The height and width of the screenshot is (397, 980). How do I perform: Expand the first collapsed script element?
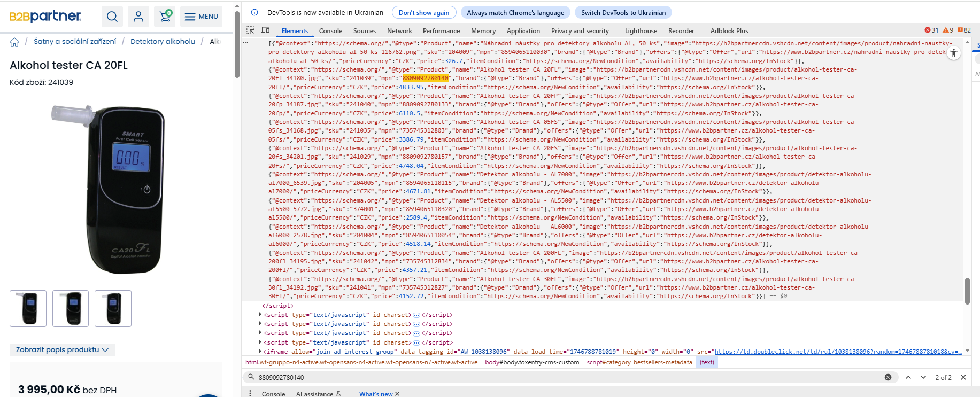pos(260,315)
